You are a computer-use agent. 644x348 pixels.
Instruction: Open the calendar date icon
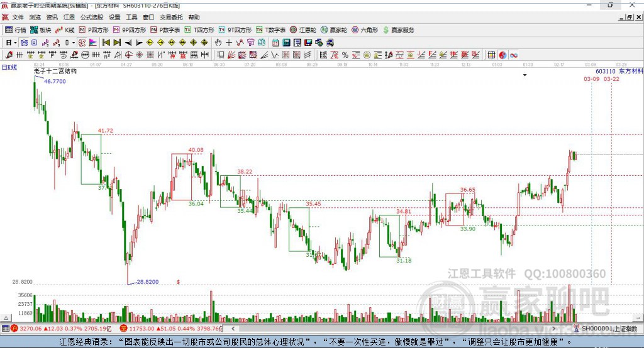pyautogui.click(x=275, y=43)
